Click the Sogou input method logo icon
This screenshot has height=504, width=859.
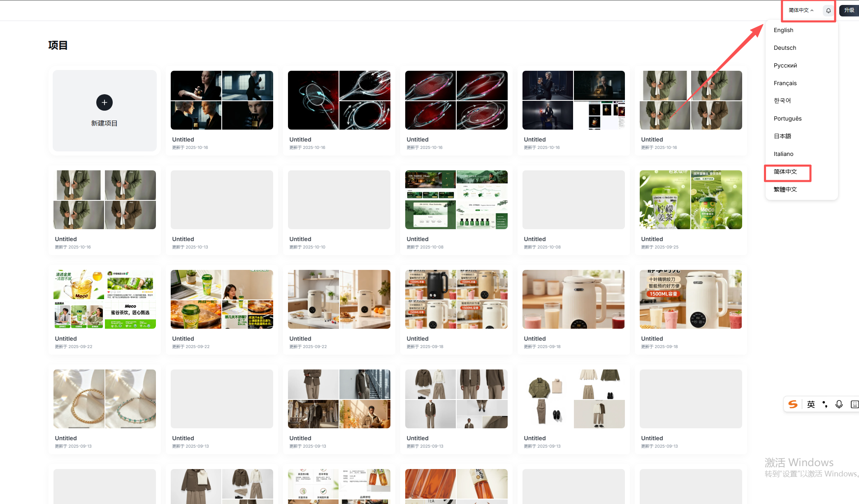793,404
